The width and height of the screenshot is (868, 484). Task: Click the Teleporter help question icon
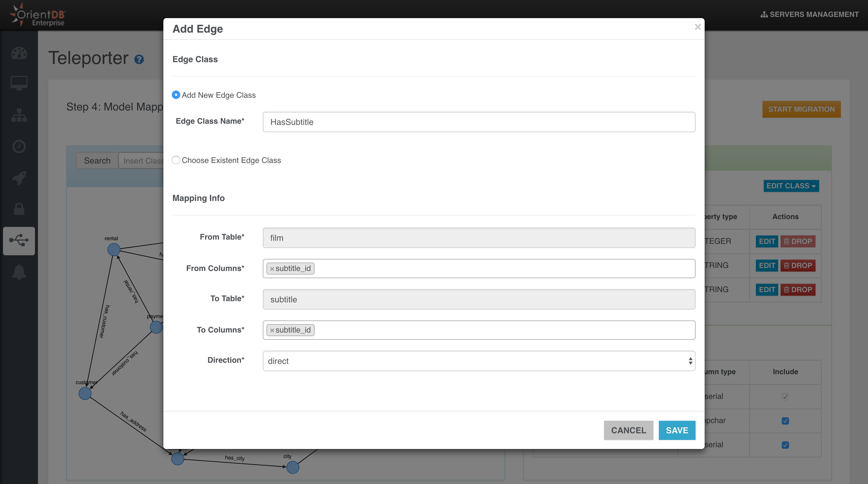pos(139,60)
